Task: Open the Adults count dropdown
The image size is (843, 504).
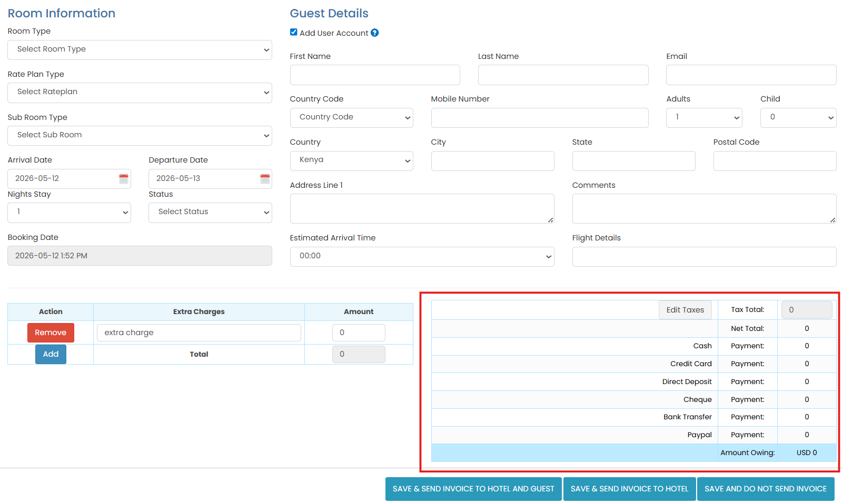Action: point(704,118)
